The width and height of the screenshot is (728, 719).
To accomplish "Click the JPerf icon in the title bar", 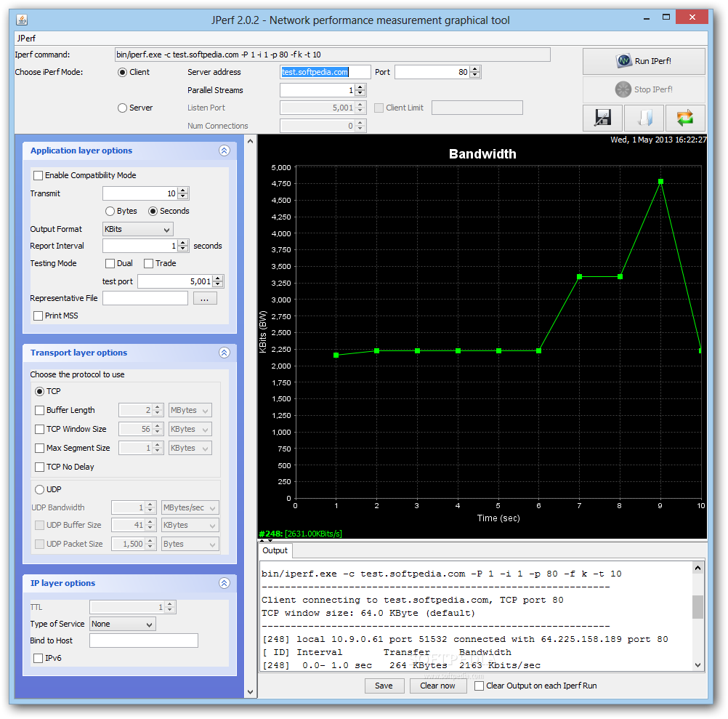I will click(21, 20).
